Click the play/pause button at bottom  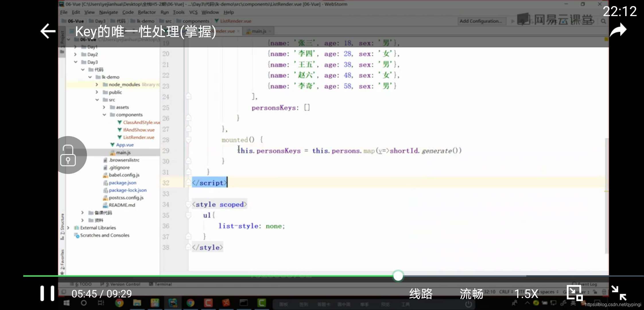pyautogui.click(x=46, y=294)
